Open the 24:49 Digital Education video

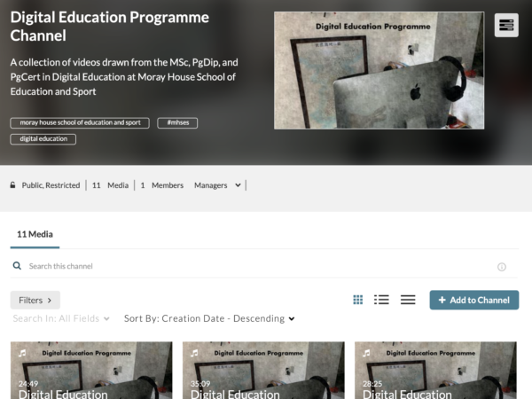91,370
